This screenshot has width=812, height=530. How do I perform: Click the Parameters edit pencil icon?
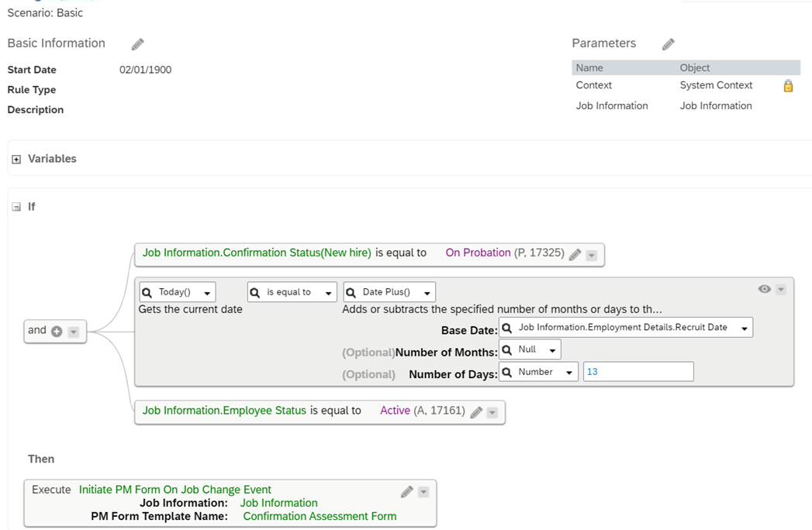click(x=668, y=44)
